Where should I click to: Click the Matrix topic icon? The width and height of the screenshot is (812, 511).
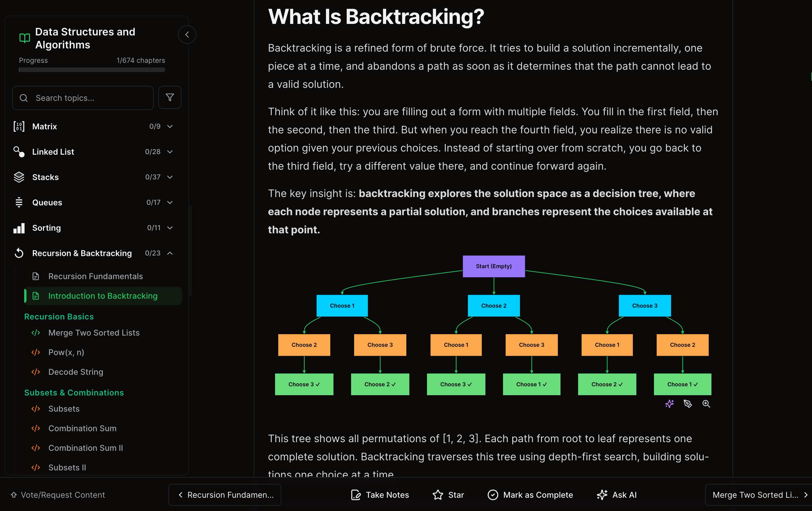(19, 126)
